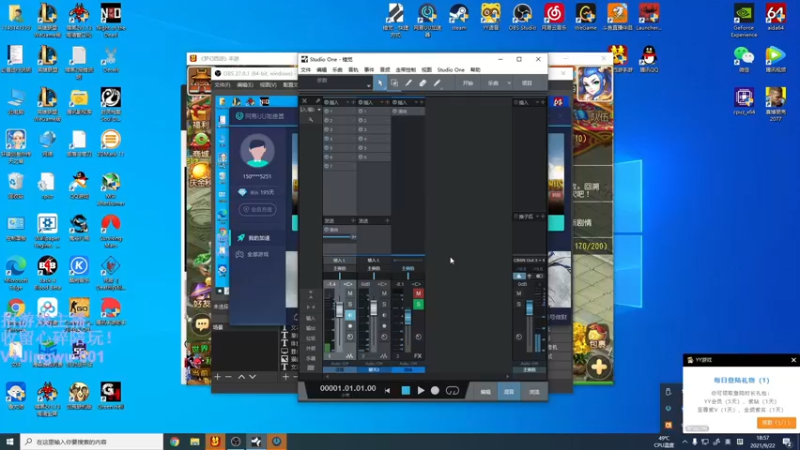Select the Arrow tool in Studio One toolbar
Image resolution: width=800 pixels, height=450 pixels.
point(380,83)
